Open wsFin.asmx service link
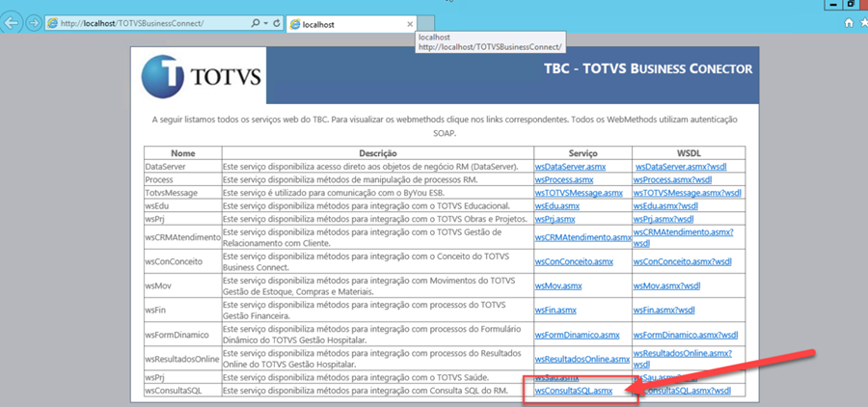The height and width of the screenshot is (407, 868). click(556, 311)
